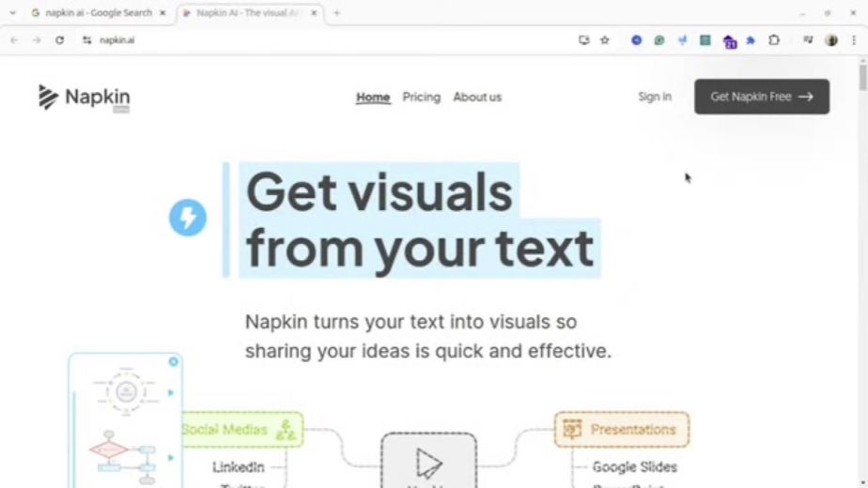Click the browser forward arrow

coord(37,39)
